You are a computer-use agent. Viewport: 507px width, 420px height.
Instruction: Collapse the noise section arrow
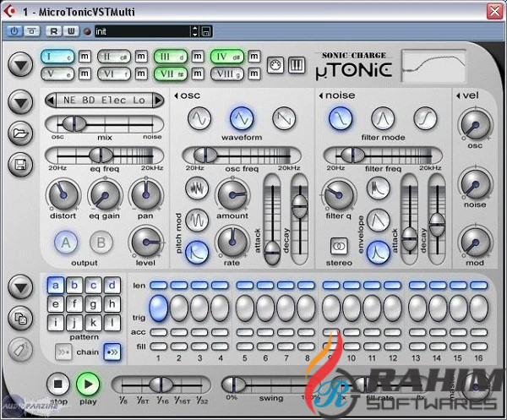tap(321, 95)
